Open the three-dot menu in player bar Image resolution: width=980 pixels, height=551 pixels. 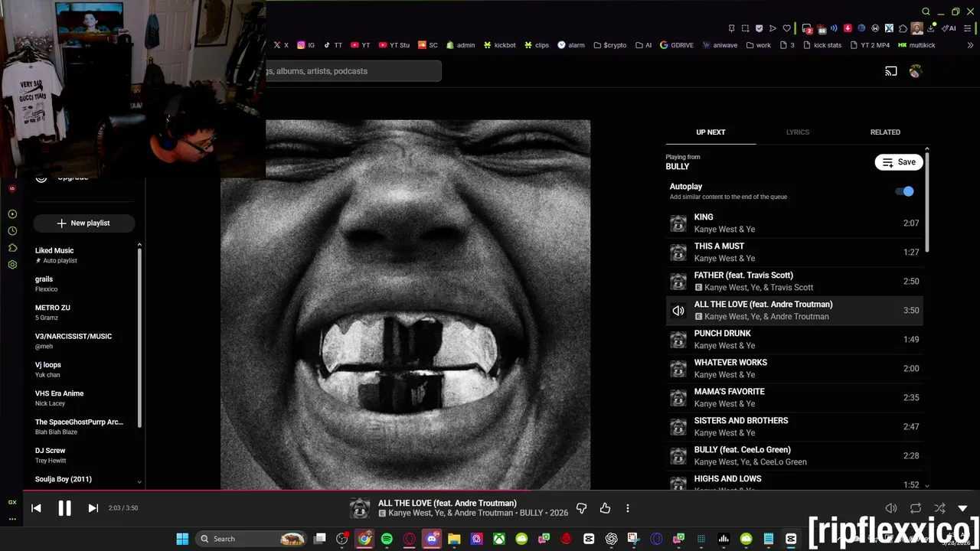pos(628,508)
